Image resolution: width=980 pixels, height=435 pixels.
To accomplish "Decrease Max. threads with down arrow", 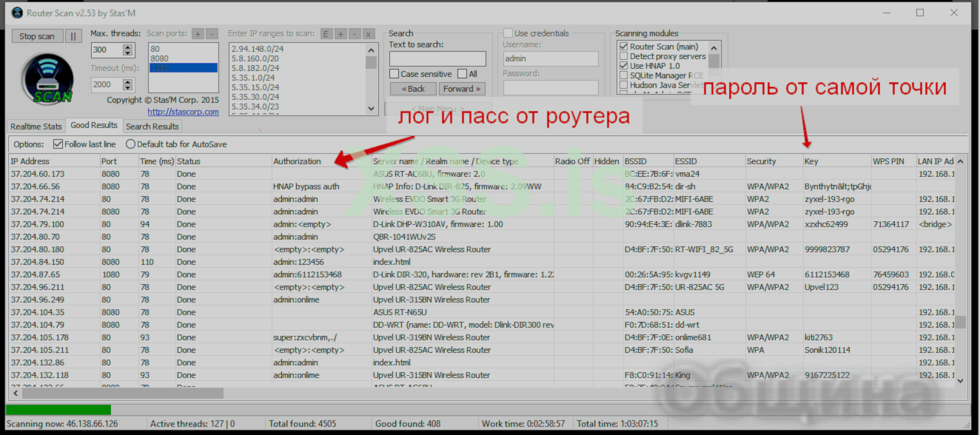I will tap(128, 53).
